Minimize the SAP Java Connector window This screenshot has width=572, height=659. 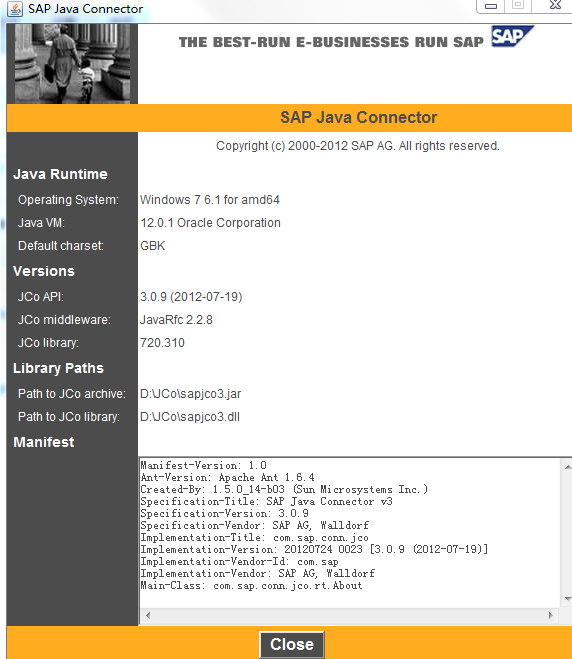490,6
